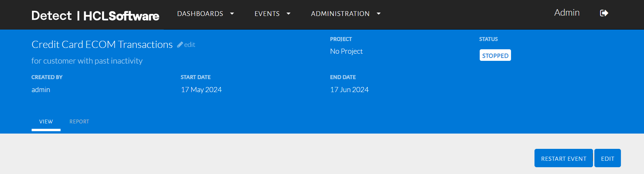Expand the caret arrow next to EVENTS

coord(288,14)
